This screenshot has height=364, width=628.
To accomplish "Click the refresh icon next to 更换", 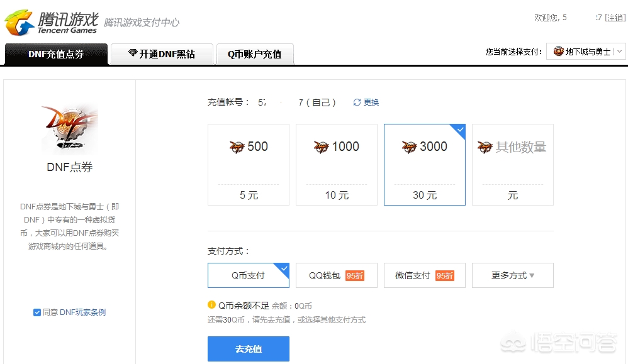I will (x=357, y=102).
